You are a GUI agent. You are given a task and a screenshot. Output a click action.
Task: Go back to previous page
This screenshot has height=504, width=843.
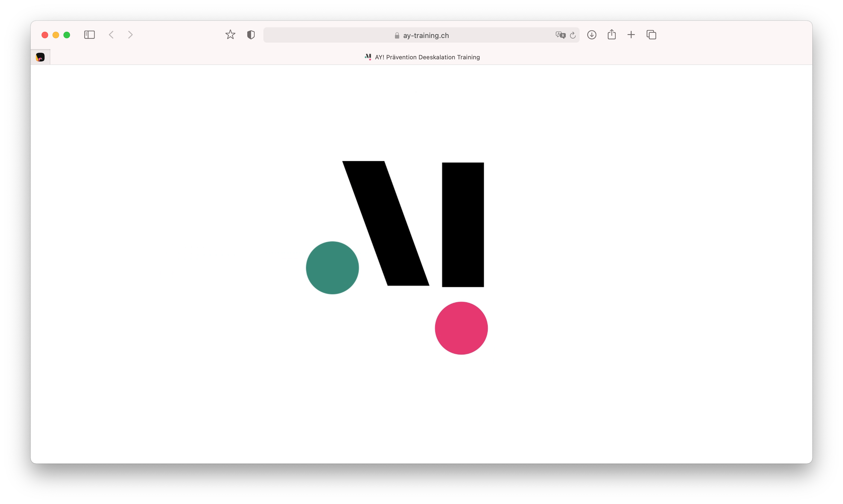(111, 35)
